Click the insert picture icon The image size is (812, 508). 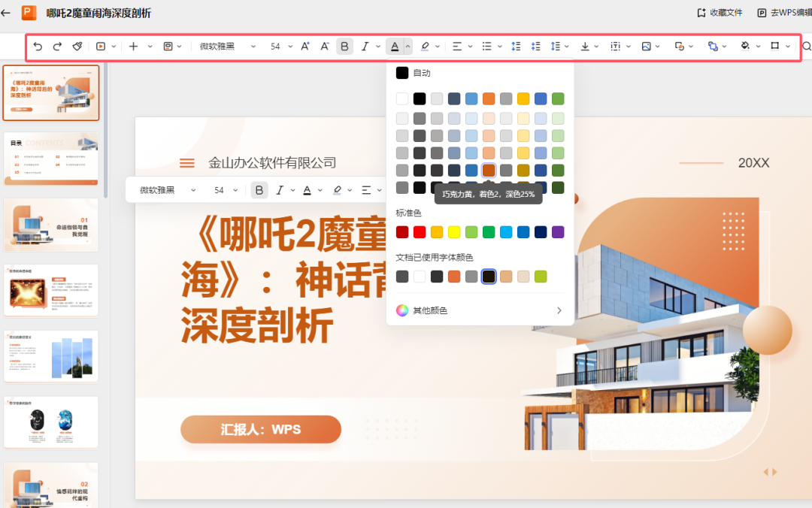(647, 46)
